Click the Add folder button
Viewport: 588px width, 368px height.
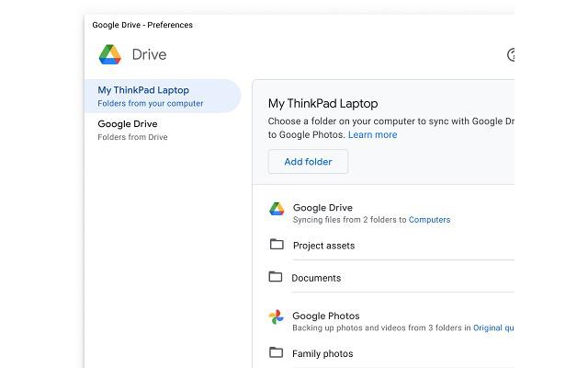[308, 162]
